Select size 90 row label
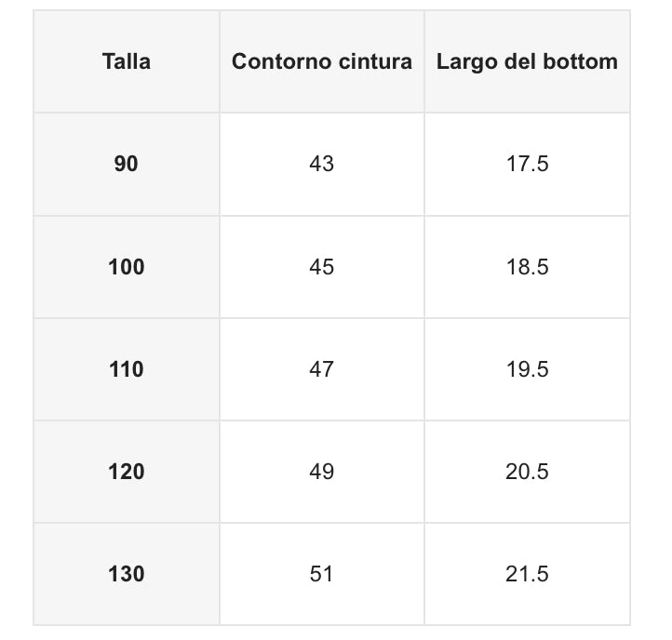The image size is (672, 640). (127, 165)
